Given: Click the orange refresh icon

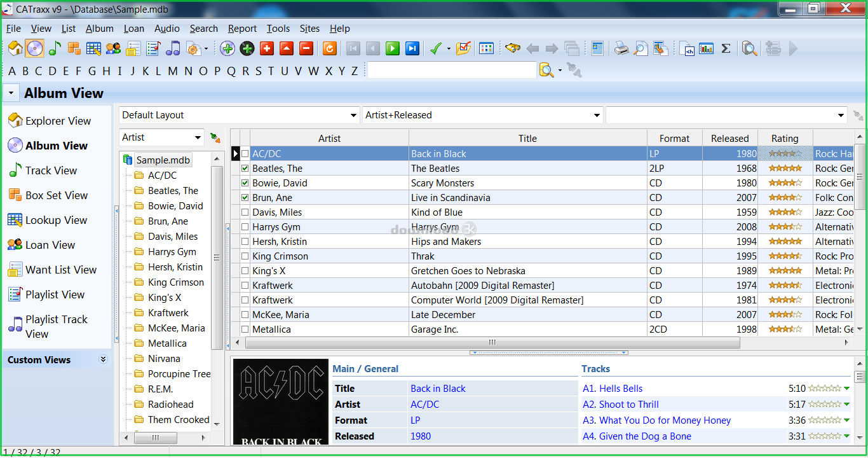Looking at the screenshot, I should pyautogui.click(x=329, y=48).
